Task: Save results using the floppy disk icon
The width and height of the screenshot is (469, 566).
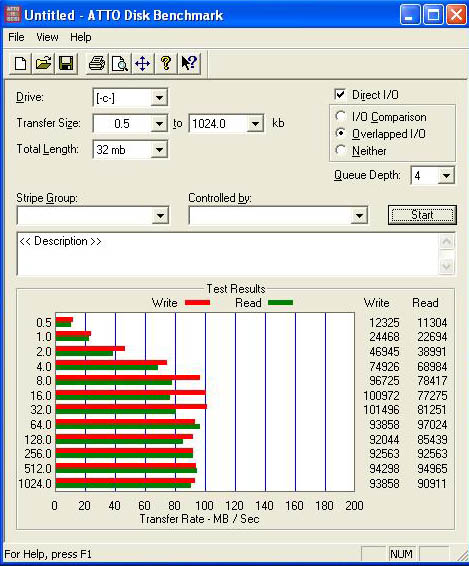Action: pyautogui.click(x=66, y=64)
